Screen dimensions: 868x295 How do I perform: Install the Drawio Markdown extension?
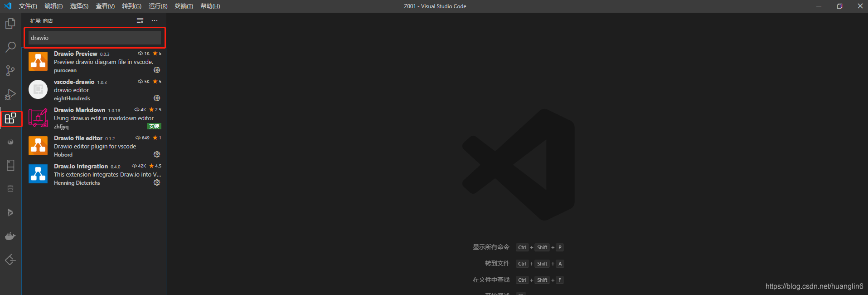(154, 126)
